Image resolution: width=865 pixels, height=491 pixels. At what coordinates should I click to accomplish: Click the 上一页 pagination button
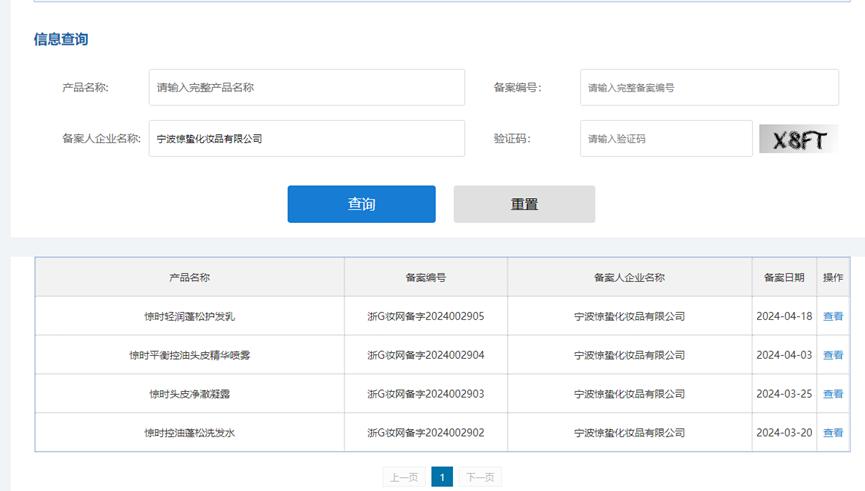(404, 477)
